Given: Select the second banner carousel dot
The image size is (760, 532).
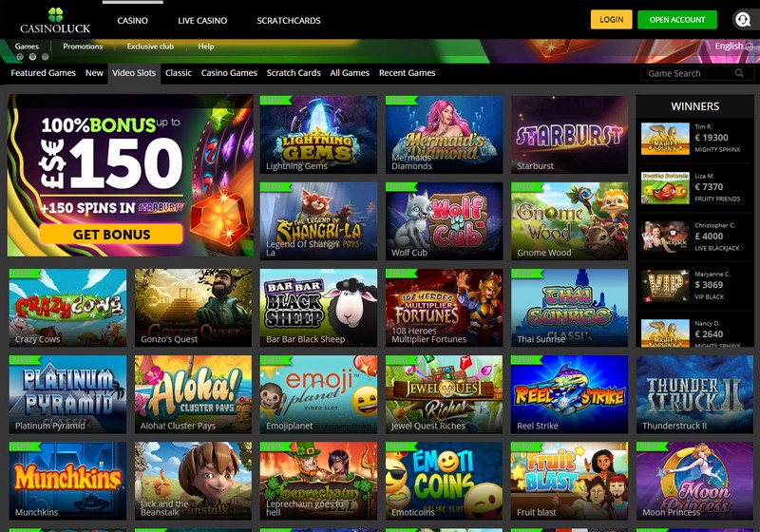Looking at the screenshot, I should click(x=32, y=57).
